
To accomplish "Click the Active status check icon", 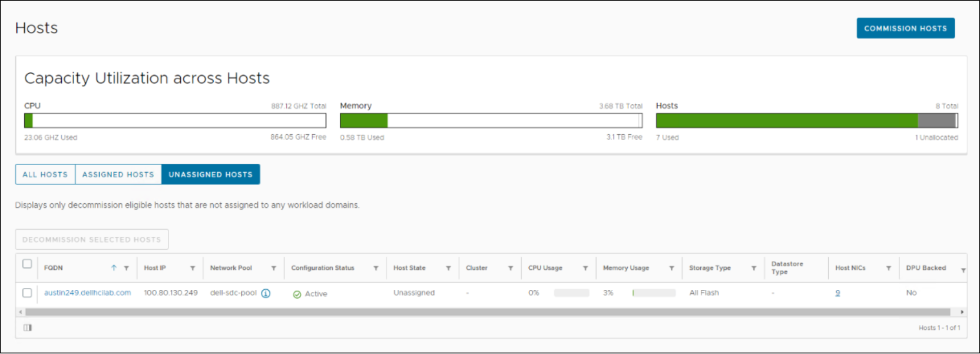I will point(297,294).
